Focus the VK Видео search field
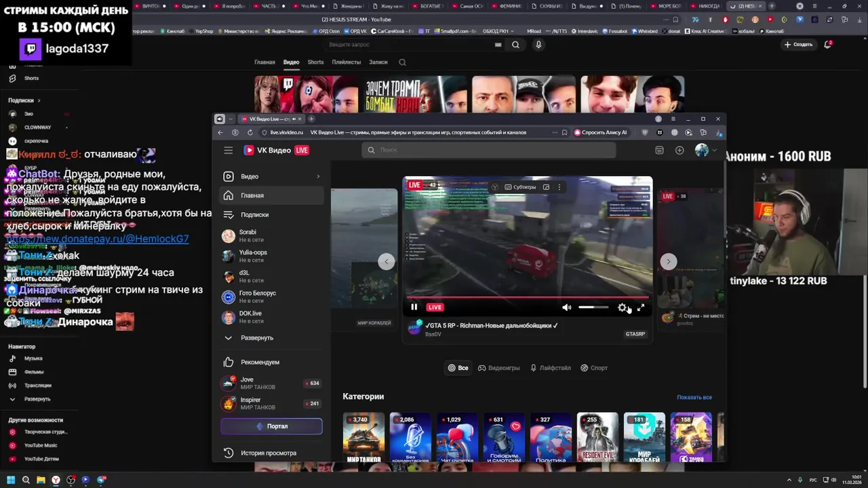The height and width of the screenshot is (488, 868). (488, 150)
